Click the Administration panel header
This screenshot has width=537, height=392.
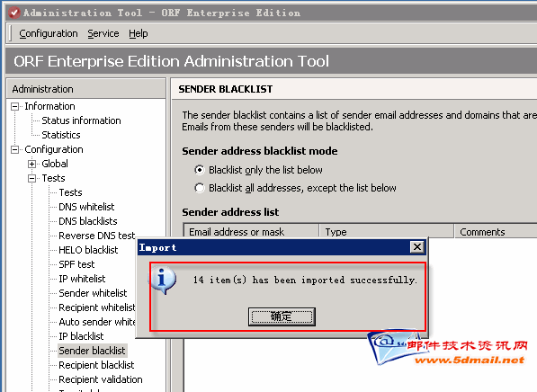(86, 89)
